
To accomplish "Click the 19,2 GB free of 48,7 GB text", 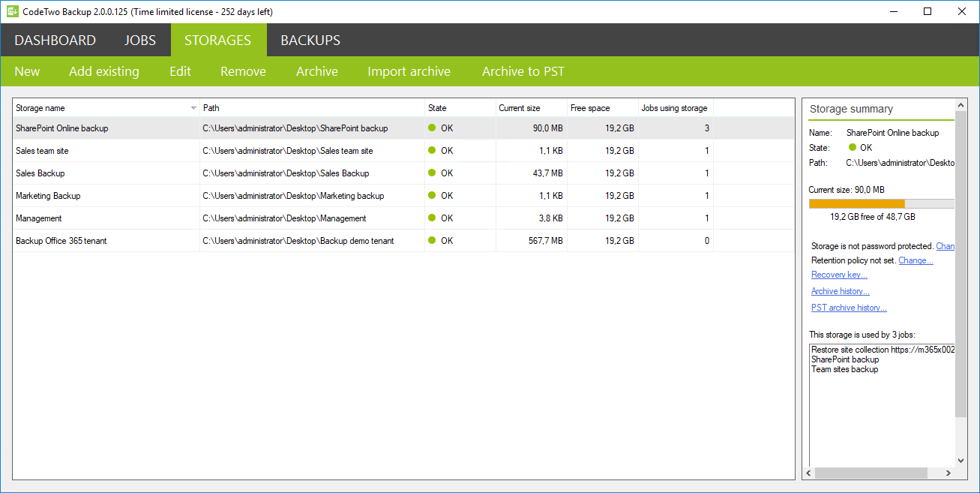I will point(873,217).
